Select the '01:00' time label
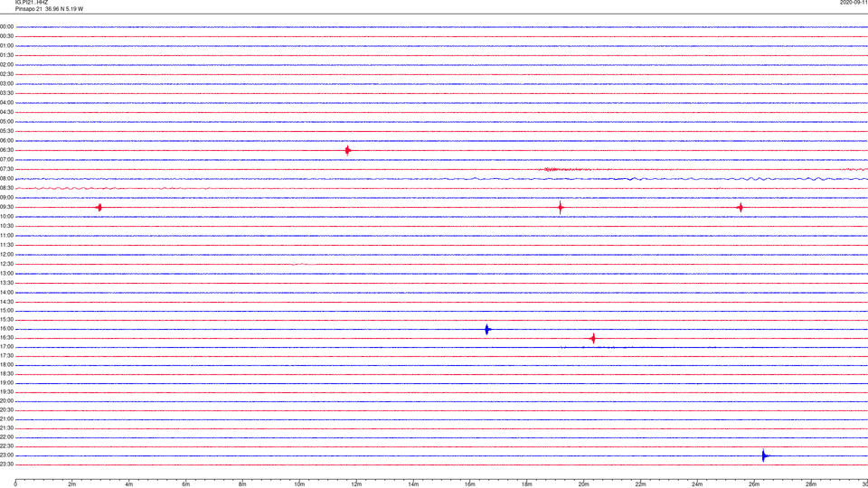The width and height of the screenshot is (868, 488). pos(7,46)
